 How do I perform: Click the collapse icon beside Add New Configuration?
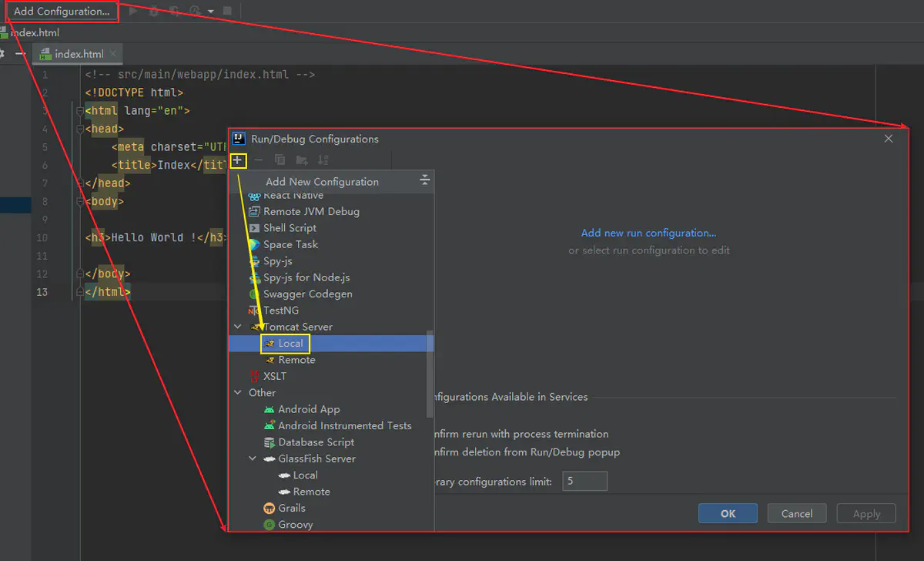(x=424, y=180)
